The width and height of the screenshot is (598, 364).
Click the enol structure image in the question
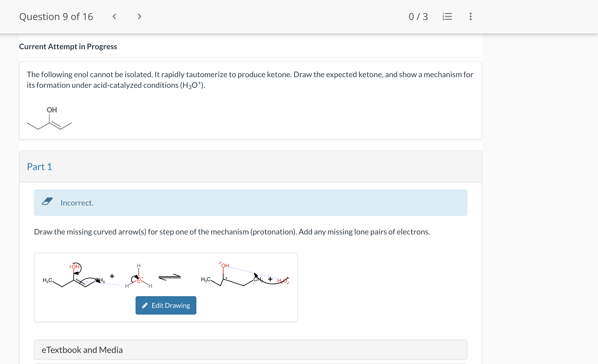pyautogui.click(x=49, y=119)
